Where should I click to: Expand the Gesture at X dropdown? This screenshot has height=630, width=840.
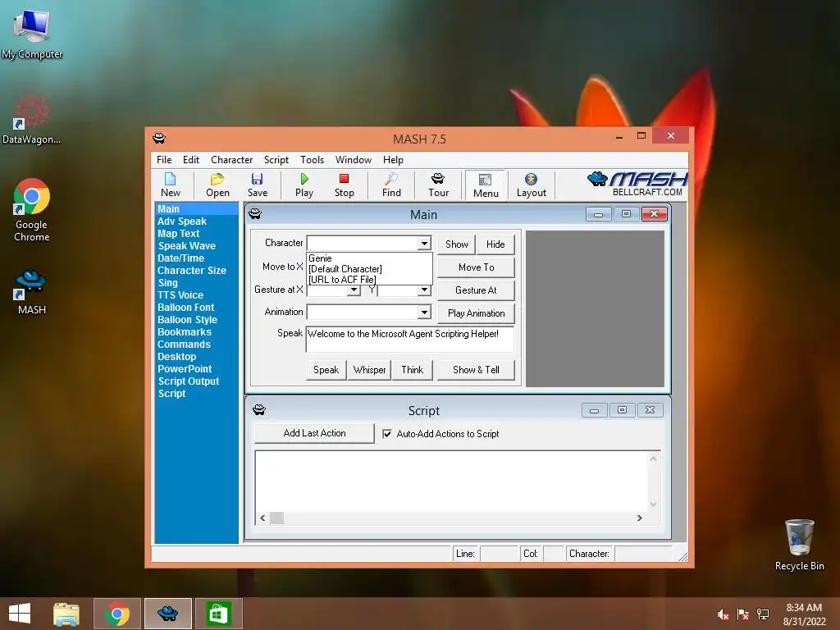tap(354, 290)
